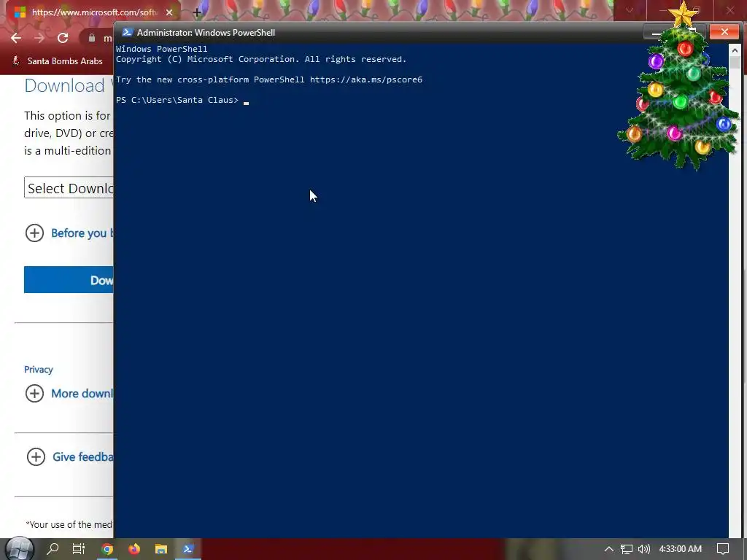Click the browser forward arrow
This screenshot has width=747, height=560.
click(39, 38)
